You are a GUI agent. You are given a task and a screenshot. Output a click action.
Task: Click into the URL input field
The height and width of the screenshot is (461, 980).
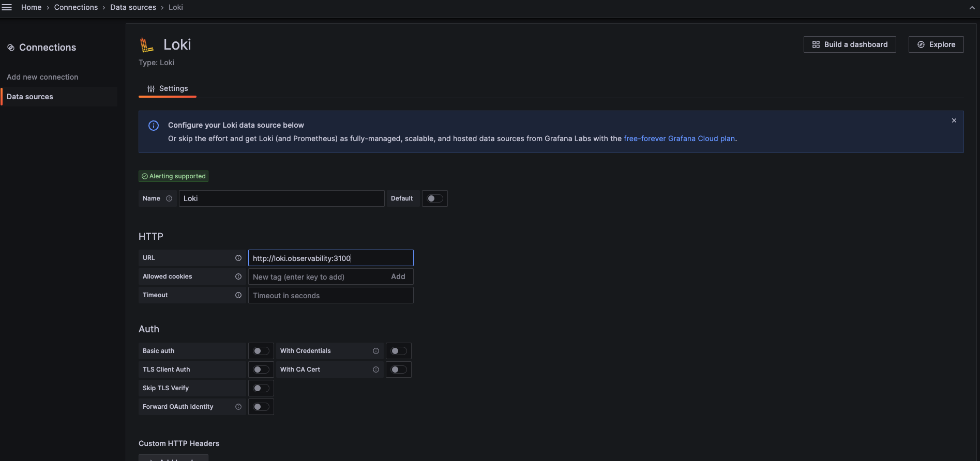tap(331, 258)
